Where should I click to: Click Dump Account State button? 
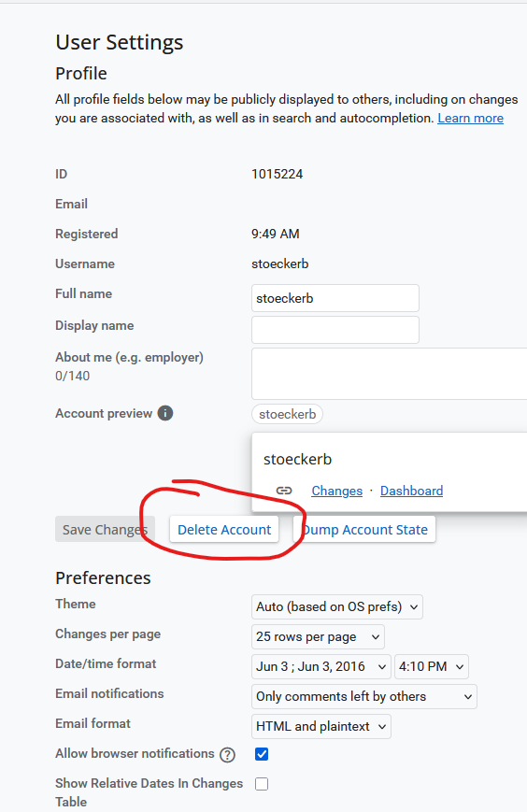(x=364, y=529)
